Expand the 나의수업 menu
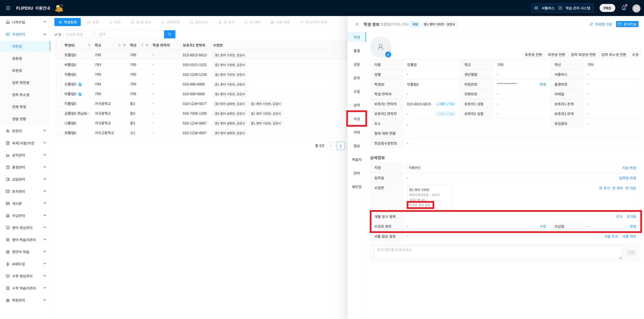644x319 pixels. (25, 22)
